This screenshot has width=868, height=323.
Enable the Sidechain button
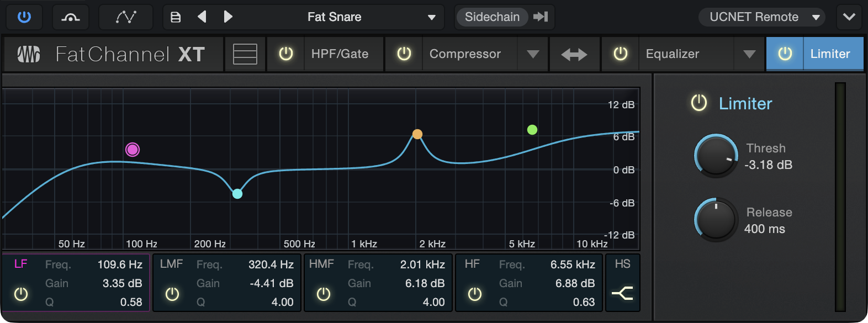coord(492,17)
